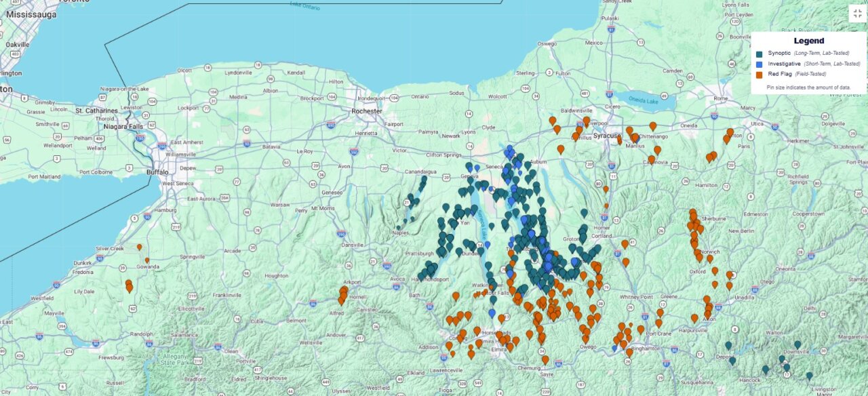The image size is (868, 396).
Task: Click the Legend title heading
Action: 808,41
